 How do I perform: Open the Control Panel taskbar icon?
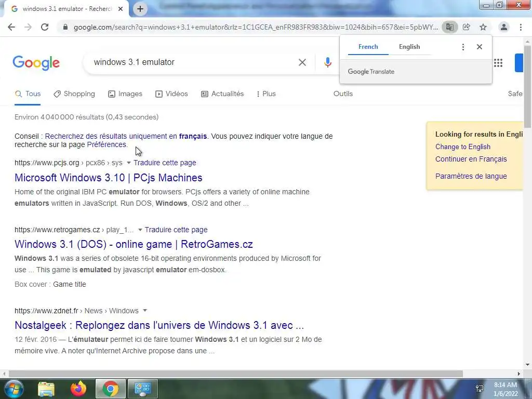tap(142, 389)
